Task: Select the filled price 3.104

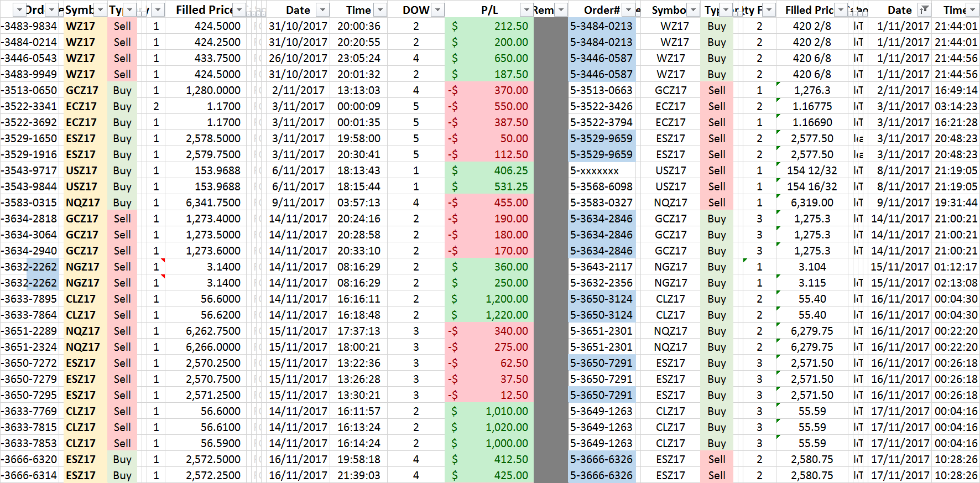Action: [x=812, y=267]
